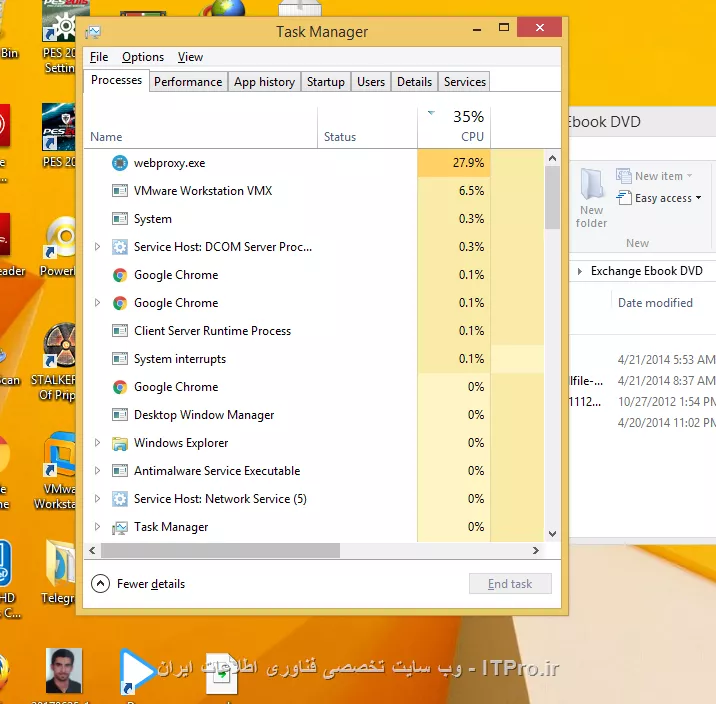Image resolution: width=716 pixels, height=704 pixels.
Task: Click the VMware Workstation VMX process icon
Action: [x=120, y=191]
